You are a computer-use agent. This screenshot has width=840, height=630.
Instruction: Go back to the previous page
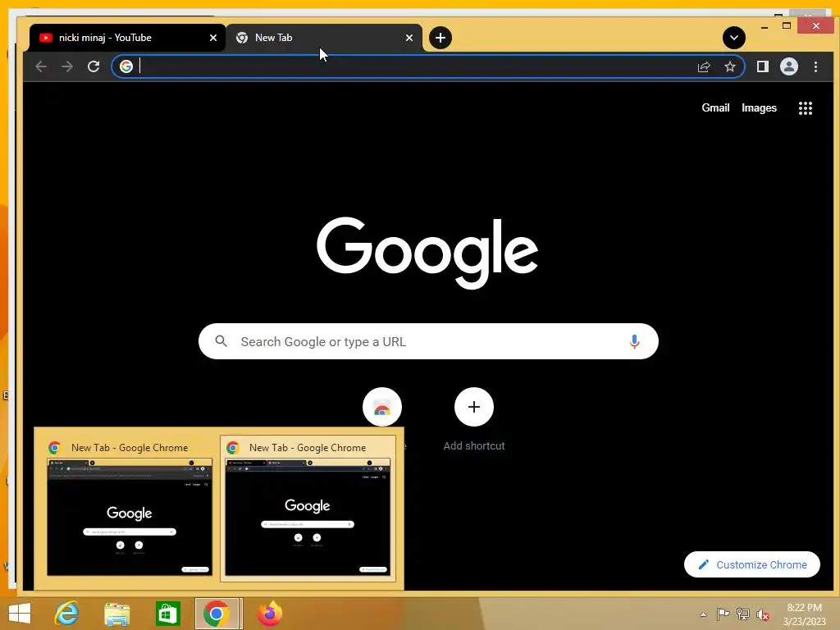click(x=41, y=66)
